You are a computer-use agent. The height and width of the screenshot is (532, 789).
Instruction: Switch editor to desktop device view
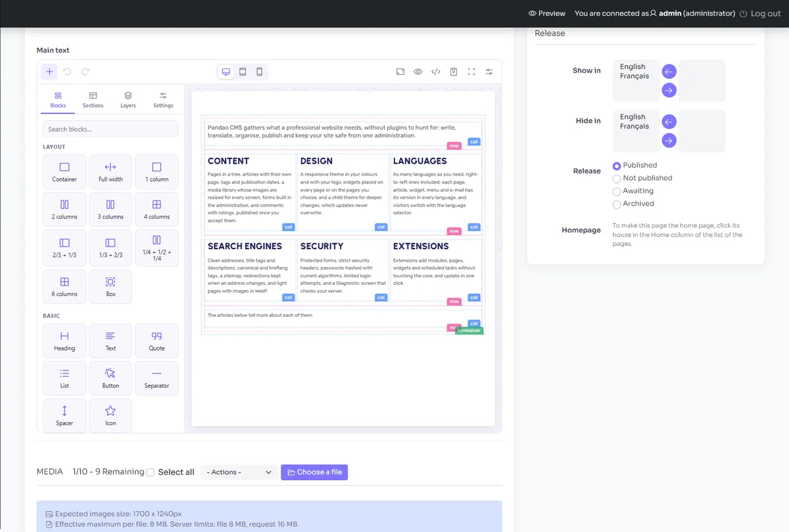coord(226,72)
